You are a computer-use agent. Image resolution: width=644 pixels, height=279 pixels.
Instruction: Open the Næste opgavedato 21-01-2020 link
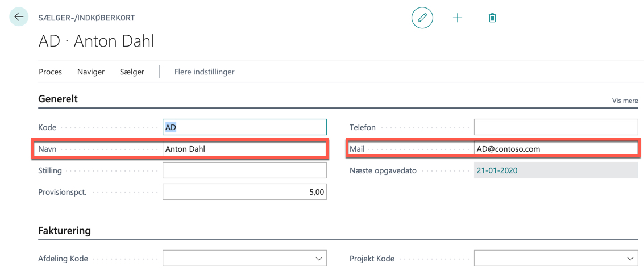(496, 170)
